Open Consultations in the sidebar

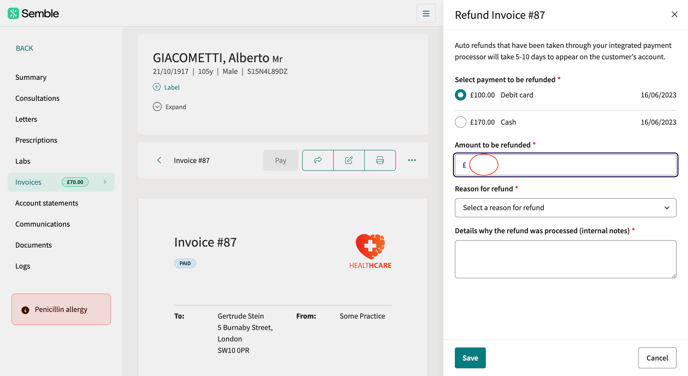[x=37, y=98]
